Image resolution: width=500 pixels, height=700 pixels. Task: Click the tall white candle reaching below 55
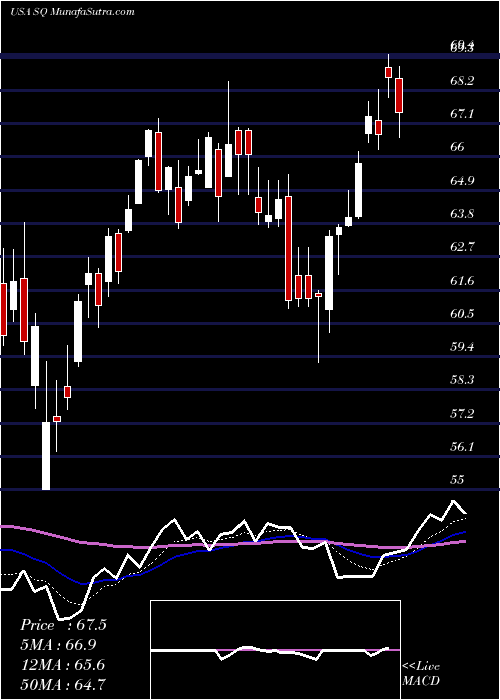click(x=46, y=455)
